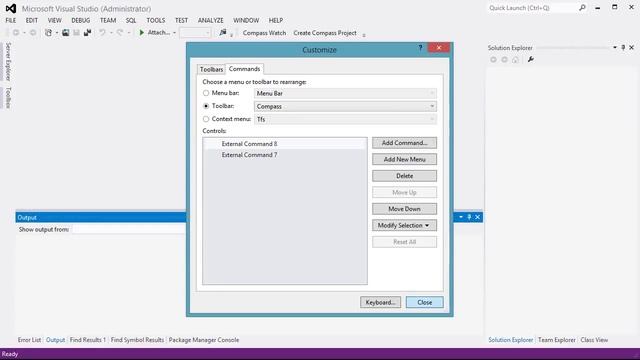The width and height of the screenshot is (640, 360).
Task: Open the Modify Selection dropdown button
Action: coord(404,225)
